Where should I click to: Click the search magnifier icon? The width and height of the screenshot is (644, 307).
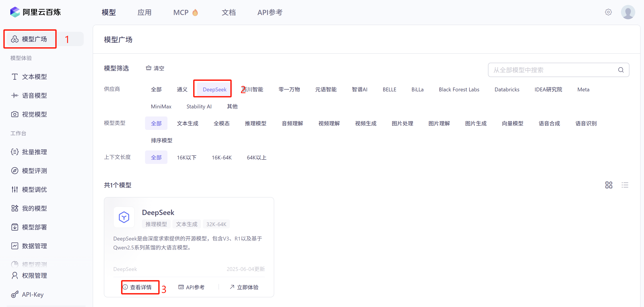click(x=621, y=70)
